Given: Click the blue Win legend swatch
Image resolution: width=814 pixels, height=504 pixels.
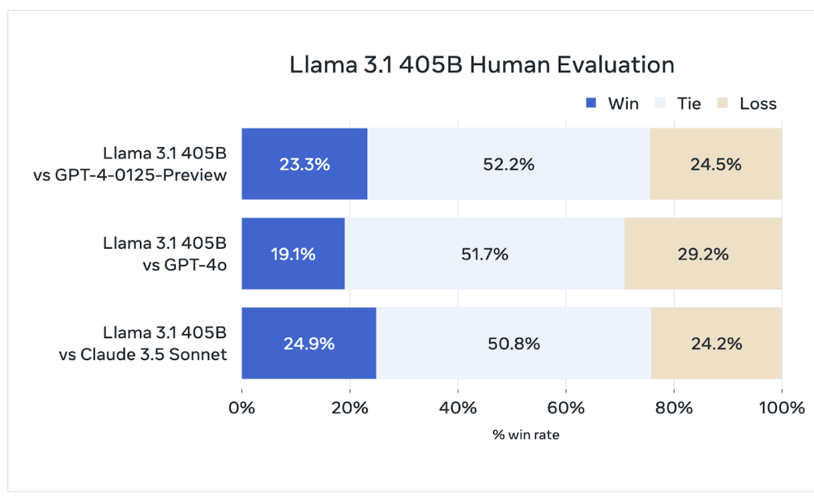Looking at the screenshot, I should [591, 104].
